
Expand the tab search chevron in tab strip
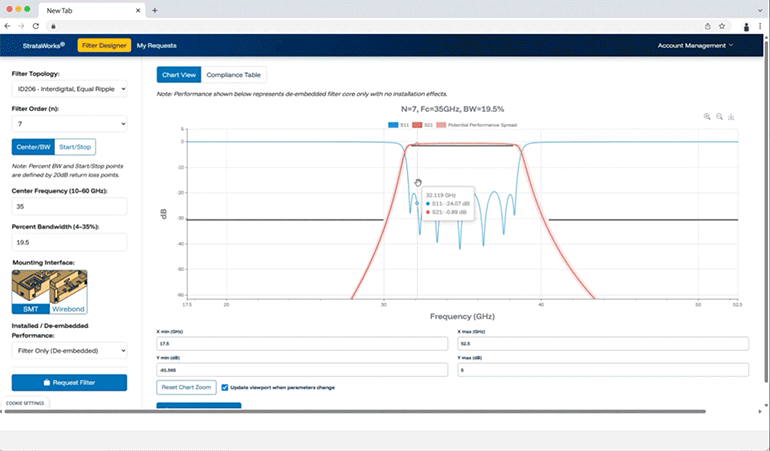pyautogui.click(x=760, y=10)
